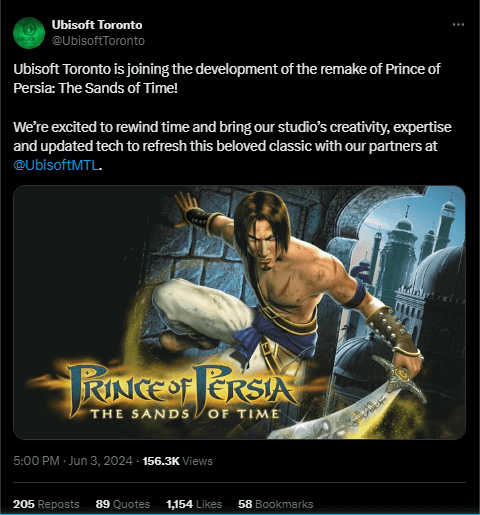Click 'The Sands of Time' subtitle in image
480x515 pixels.
pyautogui.click(x=185, y=414)
